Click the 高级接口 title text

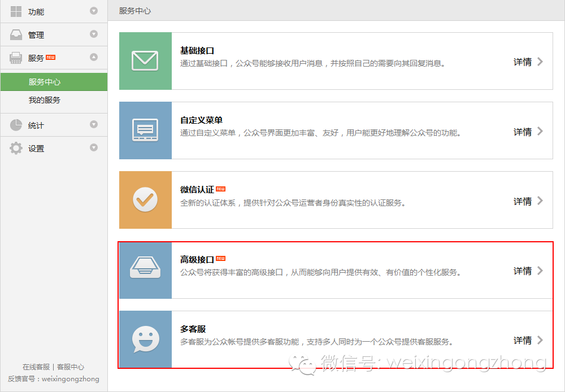[x=197, y=259]
